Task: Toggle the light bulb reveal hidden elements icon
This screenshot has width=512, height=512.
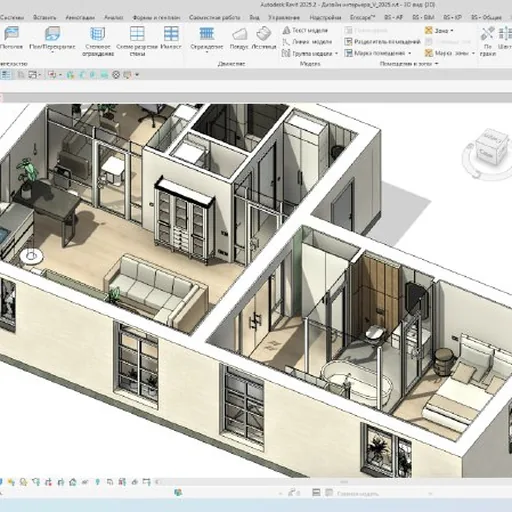Action: [x=98, y=482]
